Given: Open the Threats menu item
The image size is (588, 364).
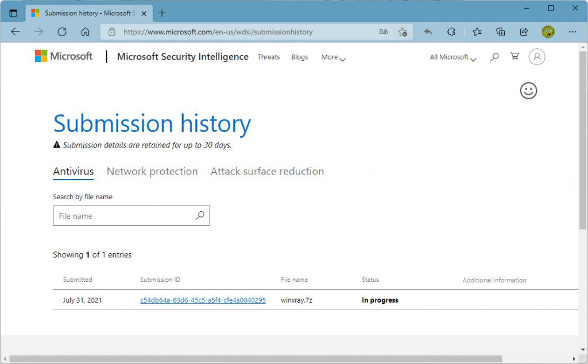Looking at the screenshot, I should tap(269, 57).
